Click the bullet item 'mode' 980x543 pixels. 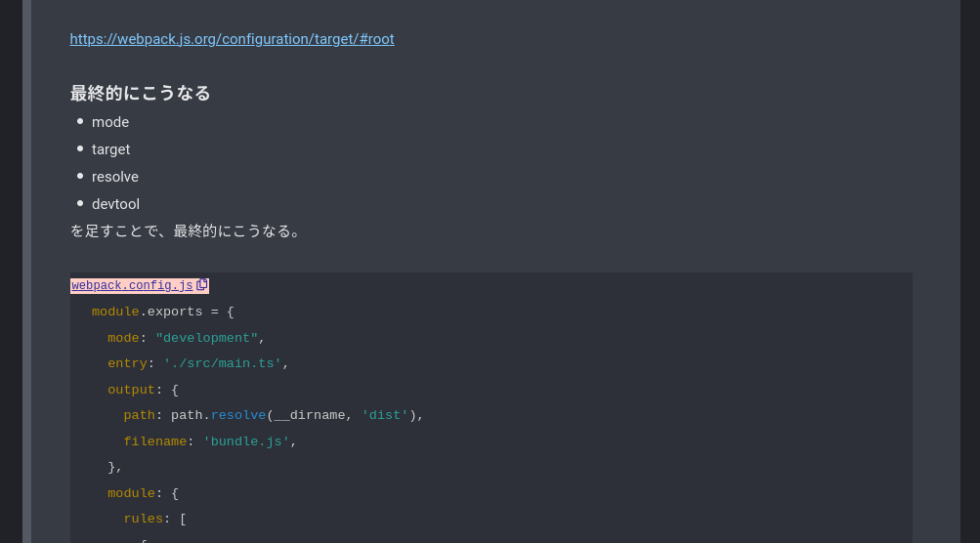click(x=110, y=122)
